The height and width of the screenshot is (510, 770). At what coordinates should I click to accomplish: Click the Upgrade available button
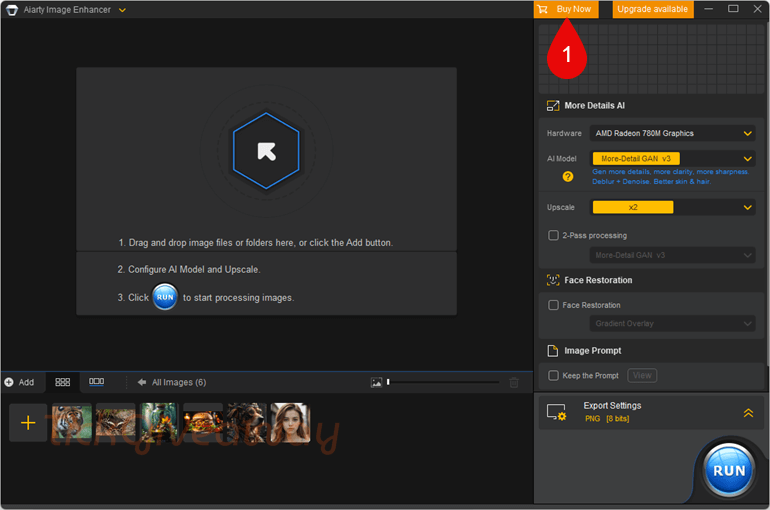(652, 9)
